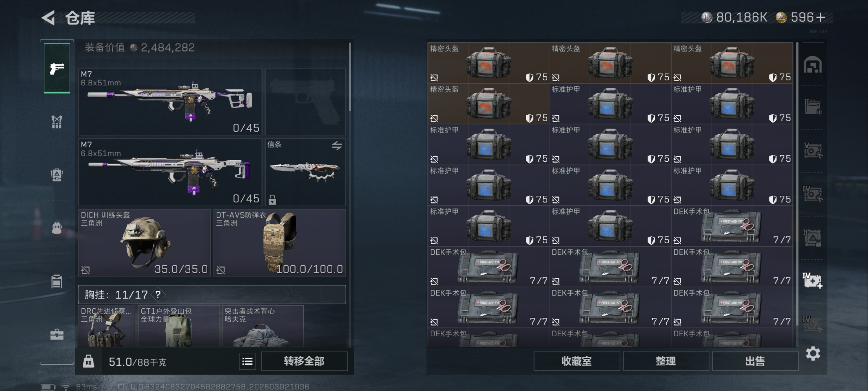Open the backpack category in left sidebar
868x391 pixels.
click(57, 228)
